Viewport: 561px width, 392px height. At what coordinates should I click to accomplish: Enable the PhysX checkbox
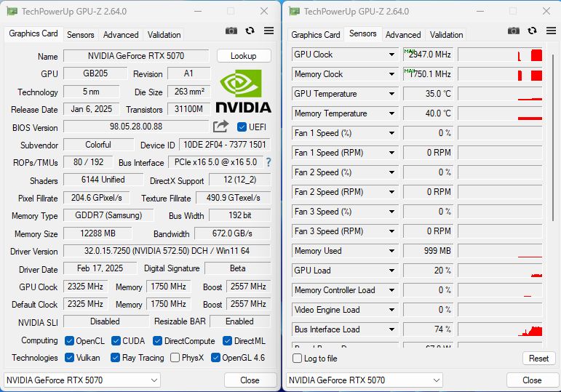tap(175, 357)
